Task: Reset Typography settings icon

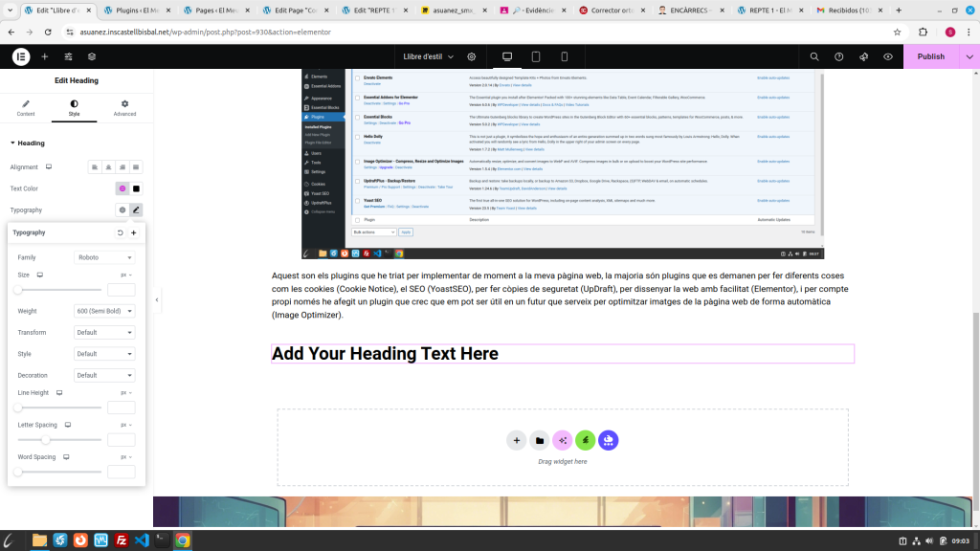Action: point(120,232)
